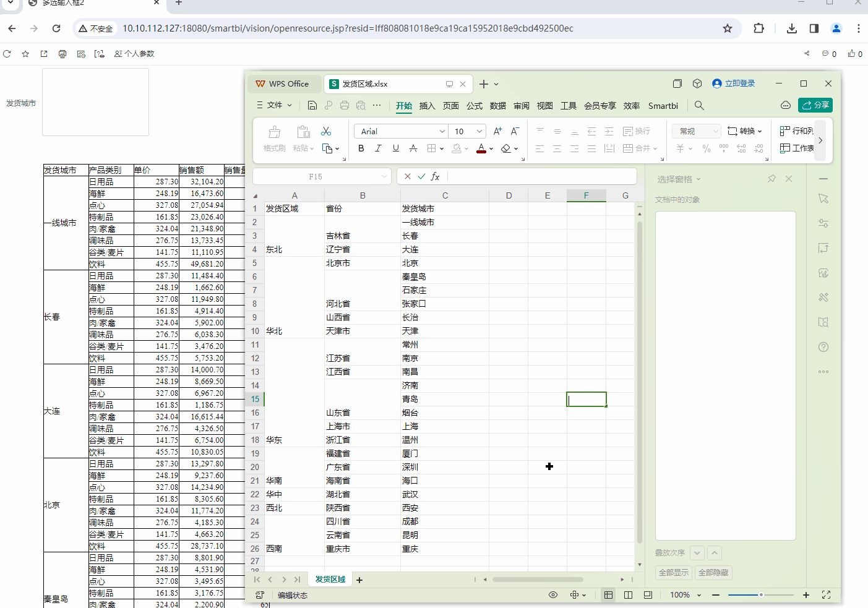Open the 审阅 ribbon tab
Viewport: 868px width, 608px height.
tap(522, 106)
